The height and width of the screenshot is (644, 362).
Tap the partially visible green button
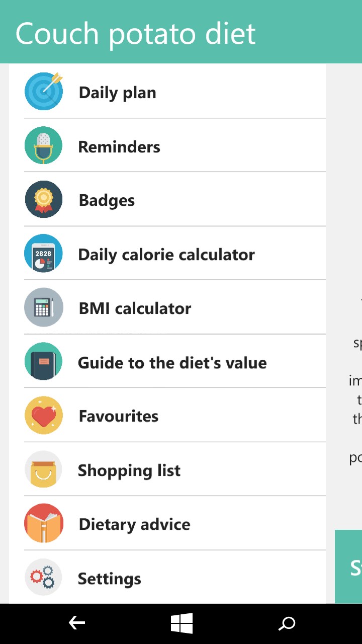pyautogui.click(x=349, y=567)
